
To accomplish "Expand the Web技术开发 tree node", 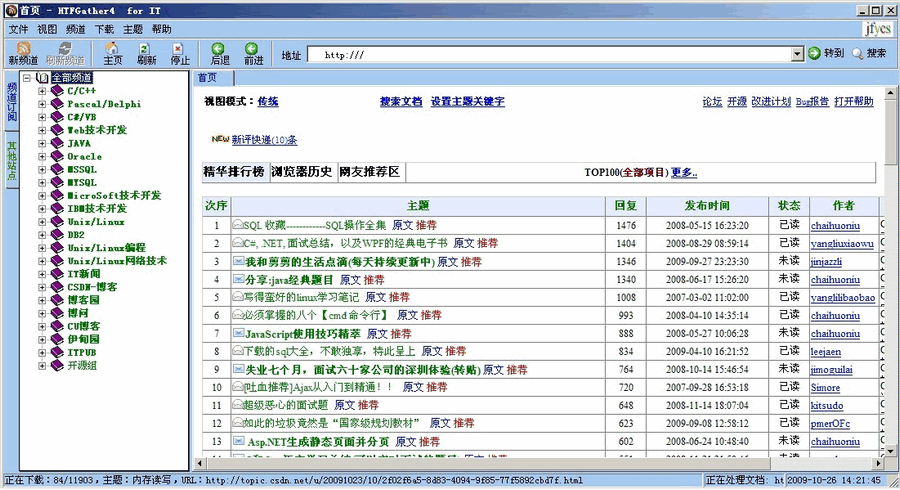I will (42, 130).
